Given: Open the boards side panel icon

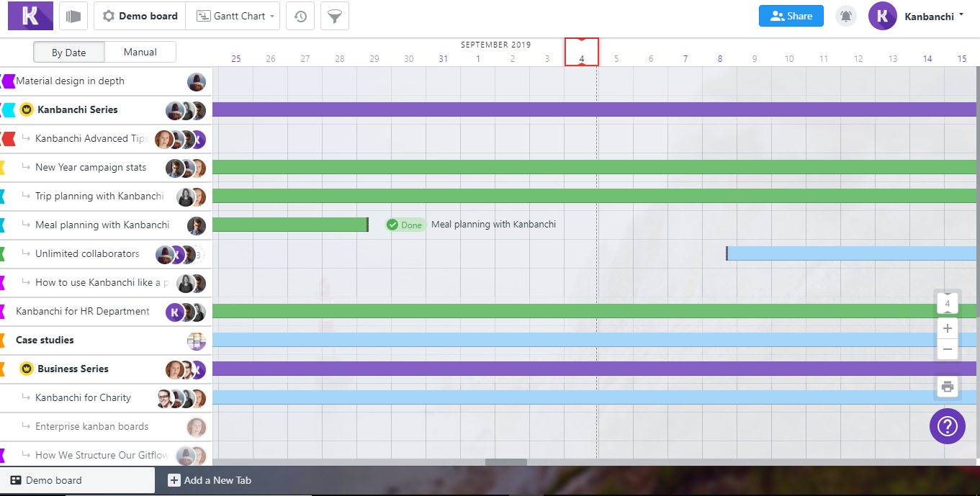Looking at the screenshot, I should click(73, 16).
